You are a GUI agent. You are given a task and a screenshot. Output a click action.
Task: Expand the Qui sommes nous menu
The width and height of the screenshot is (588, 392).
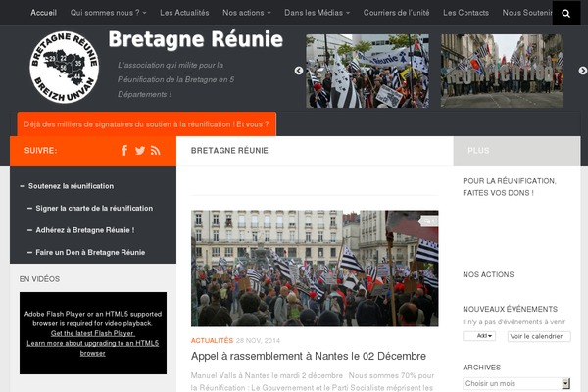coord(108,13)
